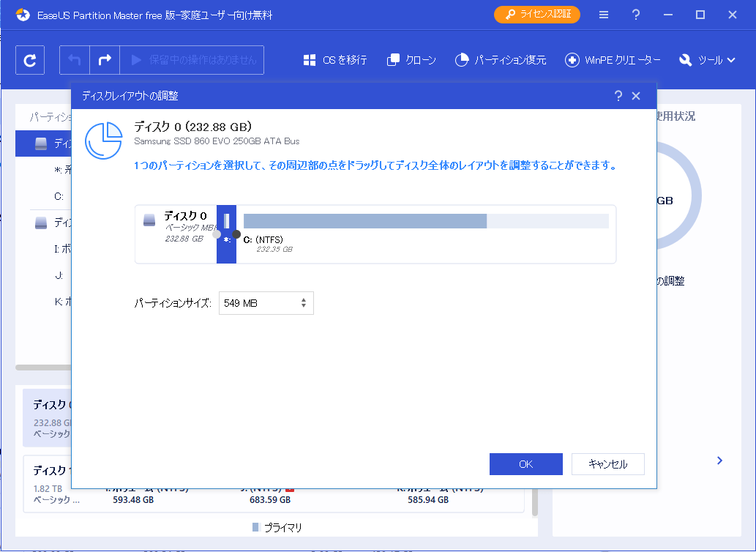Select the small blue system reserved partition block
This screenshot has width=756, height=552.
(227, 234)
